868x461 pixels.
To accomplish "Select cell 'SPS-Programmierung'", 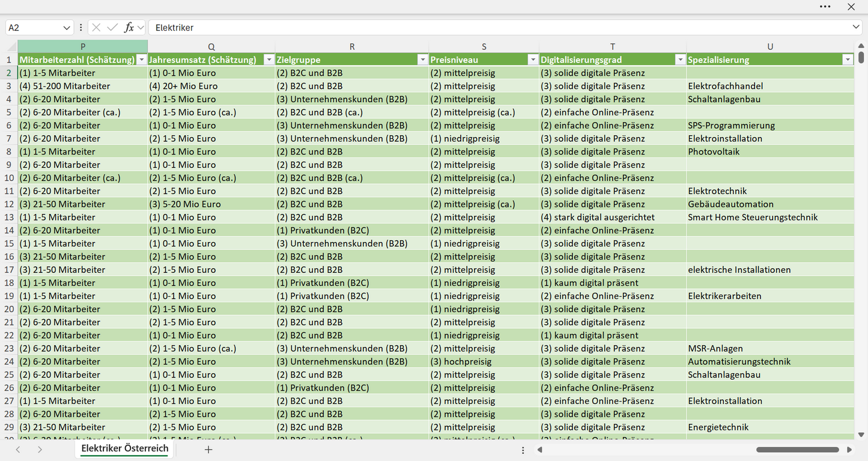I will [770, 126].
